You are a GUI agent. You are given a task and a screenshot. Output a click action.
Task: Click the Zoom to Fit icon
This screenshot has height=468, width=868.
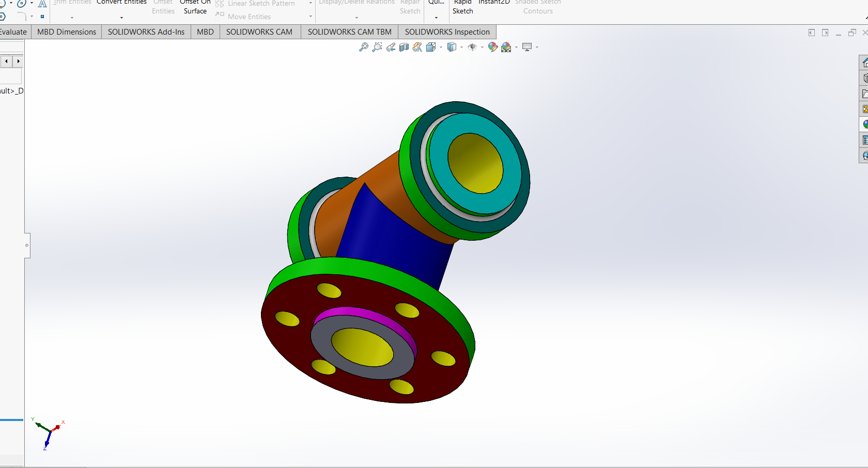pyautogui.click(x=364, y=47)
